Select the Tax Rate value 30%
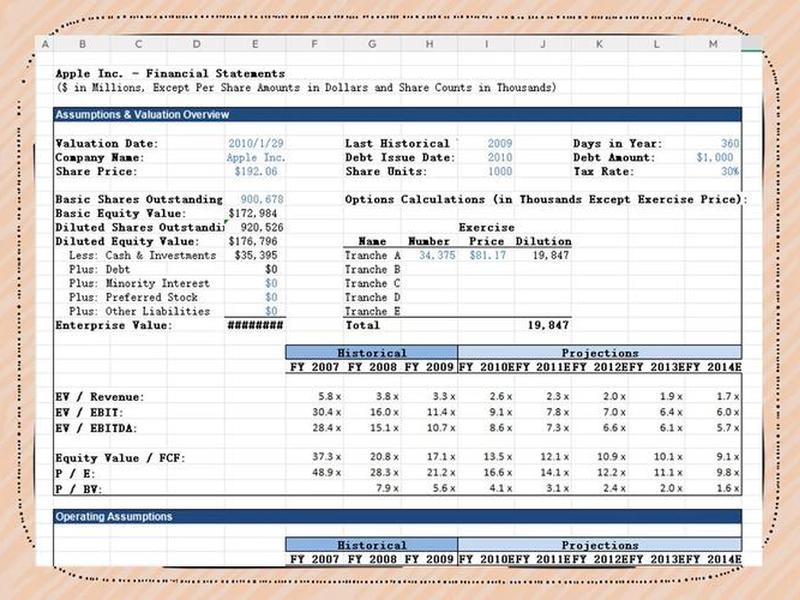Viewport: 800px width, 600px height. click(x=730, y=172)
